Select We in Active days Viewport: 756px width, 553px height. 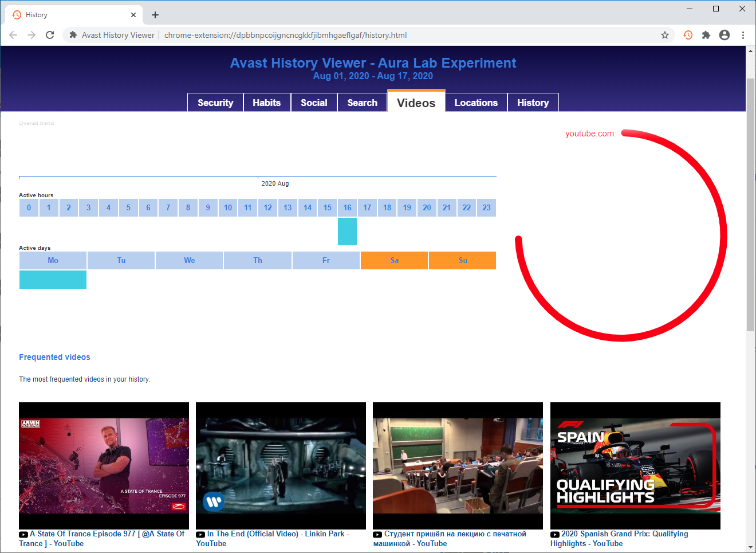click(190, 260)
